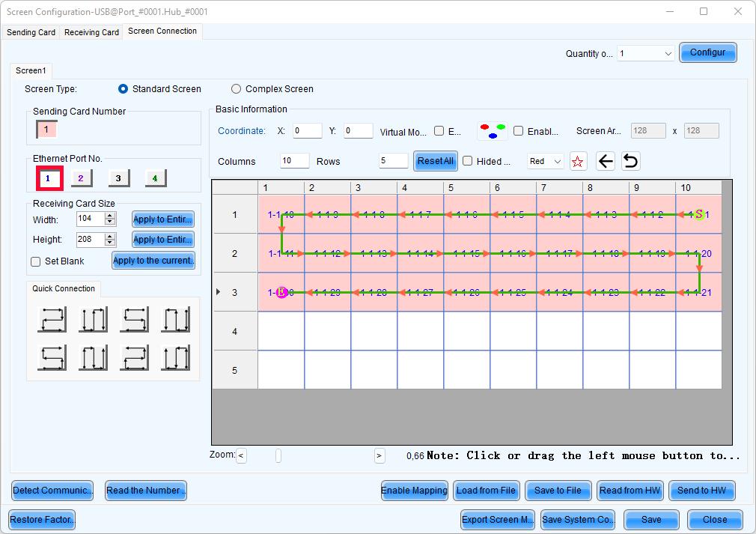The width and height of the screenshot is (756, 534).
Task: Click the Columns input field
Action: (295, 160)
